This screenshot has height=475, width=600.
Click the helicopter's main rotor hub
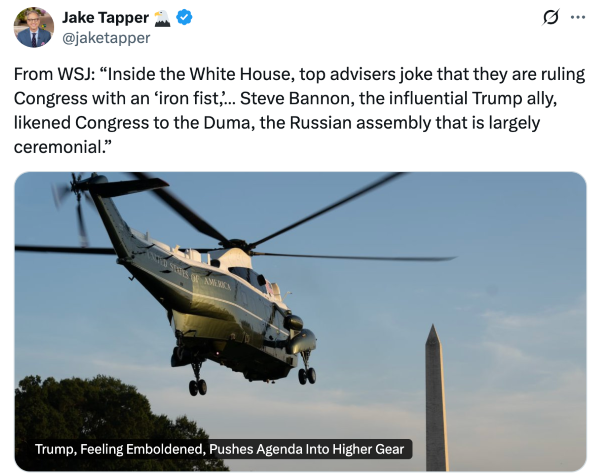[237, 245]
